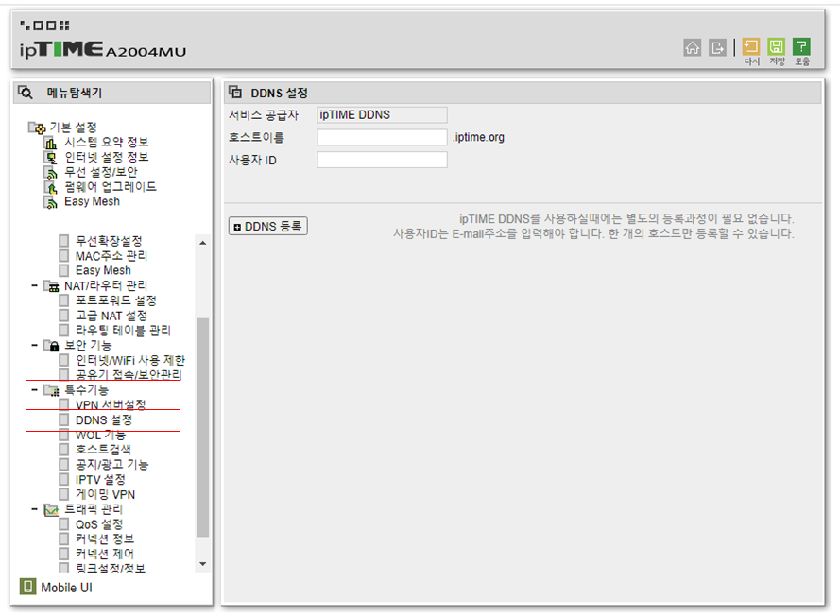Open 시스템 요약 정보 menu item
Viewport: 840px width, 616px height.
coord(107,142)
